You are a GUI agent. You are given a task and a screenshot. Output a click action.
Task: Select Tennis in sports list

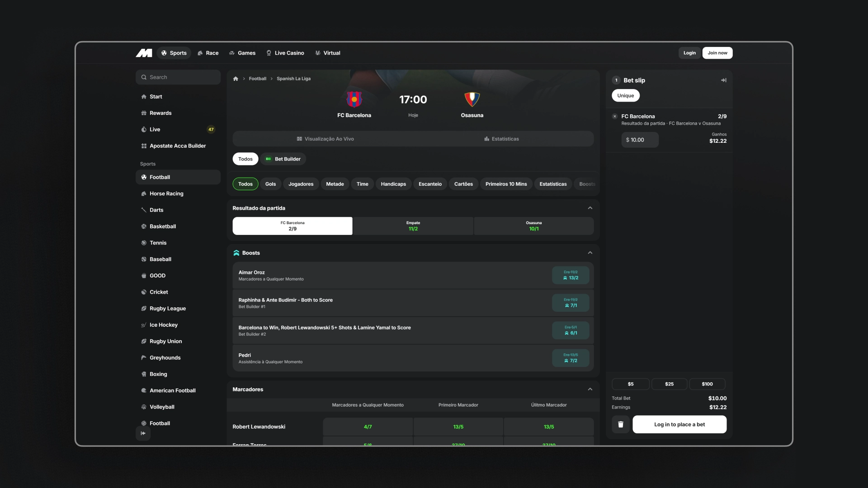178,243
